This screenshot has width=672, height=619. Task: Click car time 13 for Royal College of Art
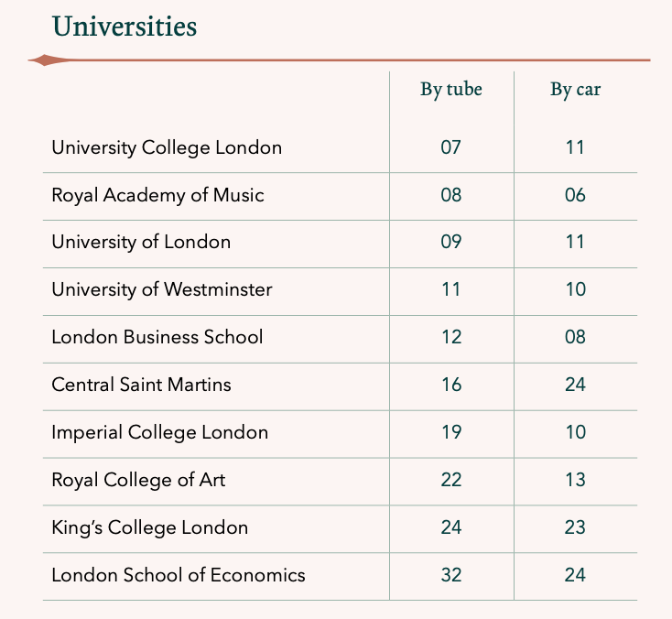[575, 480]
